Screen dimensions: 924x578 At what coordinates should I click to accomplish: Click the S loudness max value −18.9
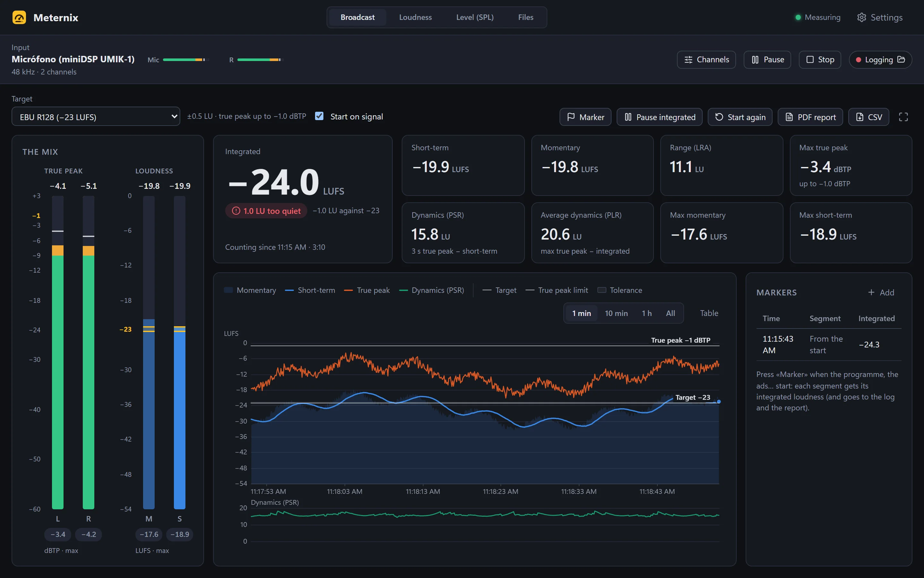(x=179, y=534)
